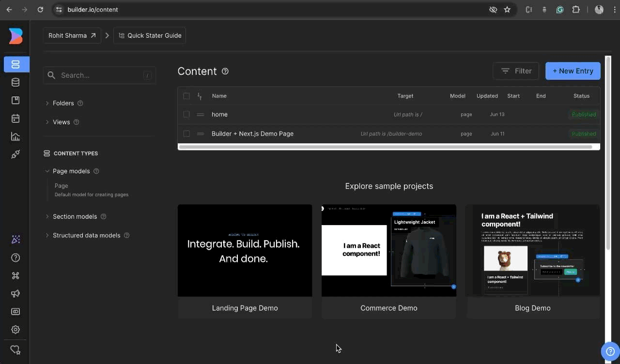Click the sort icon in table header
This screenshot has height=364, width=620.
pyautogui.click(x=200, y=96)
